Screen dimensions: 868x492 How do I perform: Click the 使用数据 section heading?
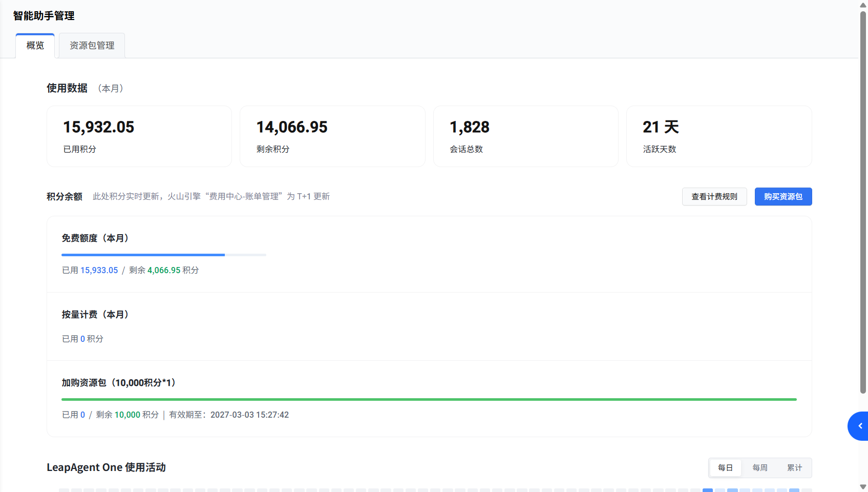pos(67,88)
